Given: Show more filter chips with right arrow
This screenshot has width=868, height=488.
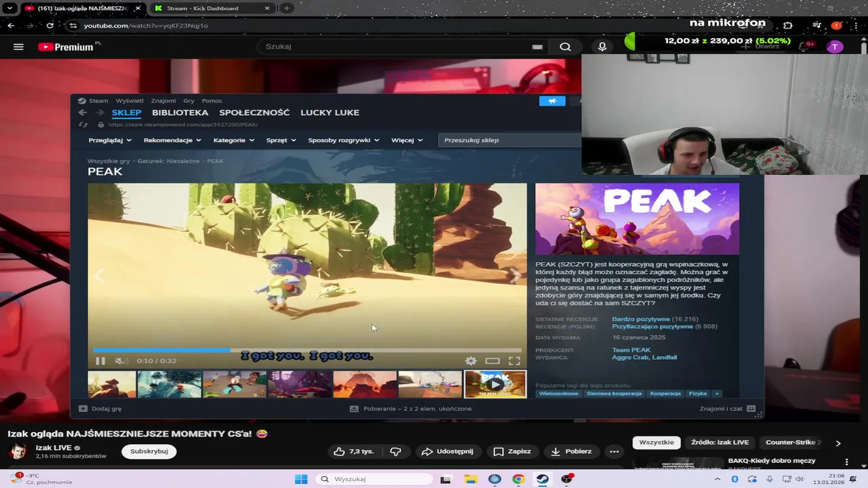Looking at the screenshot, I should [838, 443].
